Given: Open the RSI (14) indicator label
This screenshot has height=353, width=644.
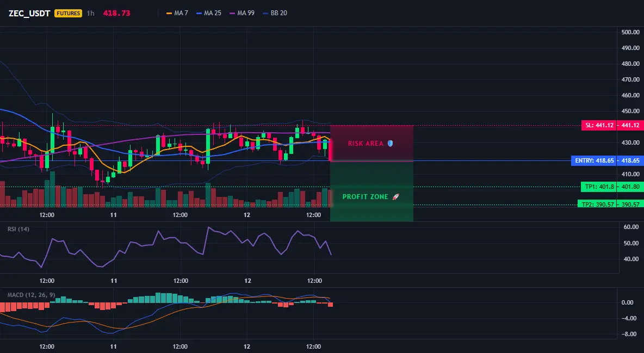Looking at the screenshot, I should (x=18, y=229).
